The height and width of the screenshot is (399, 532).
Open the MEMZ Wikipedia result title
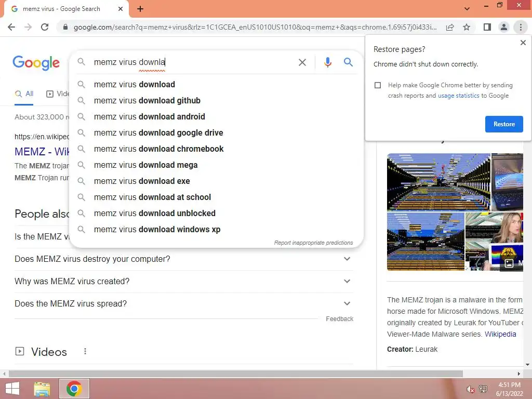[x=42, y=151]
